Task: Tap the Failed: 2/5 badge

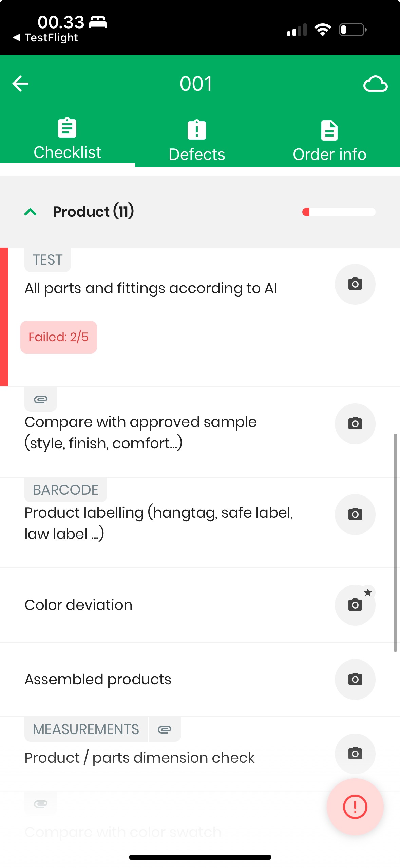Action: 59,337
